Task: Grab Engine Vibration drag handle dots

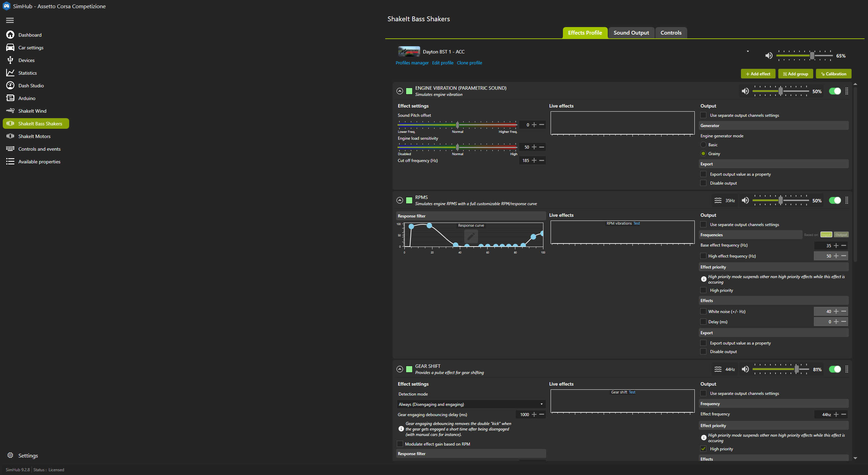Action: pos(847,91)
